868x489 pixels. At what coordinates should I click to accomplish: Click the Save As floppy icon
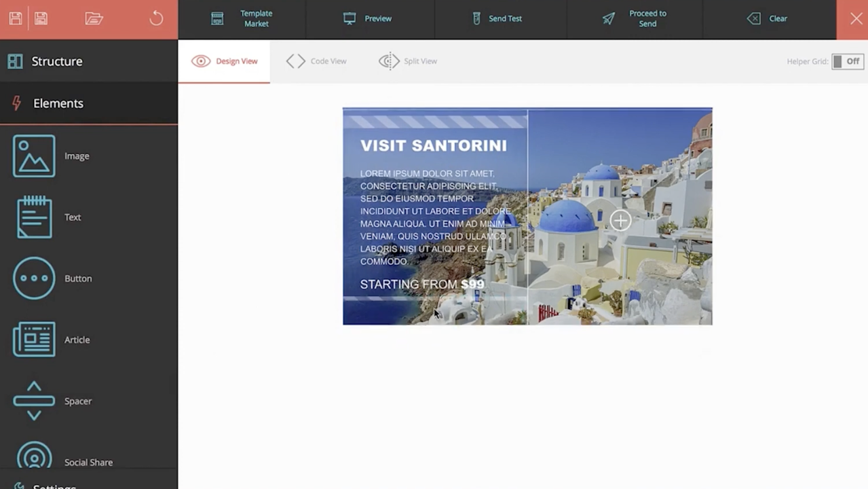pyautogui.click(x=41, y=18)
